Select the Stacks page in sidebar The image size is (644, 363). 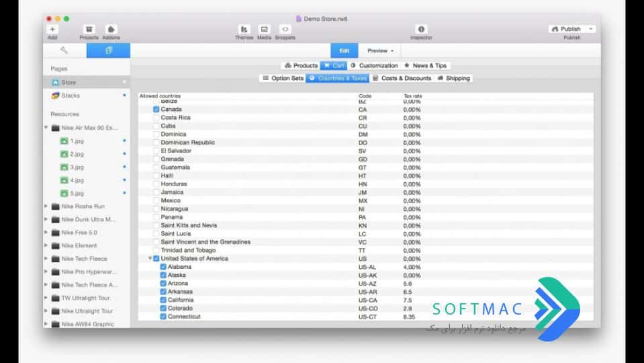pyautogui.click(x=87, y=95)
